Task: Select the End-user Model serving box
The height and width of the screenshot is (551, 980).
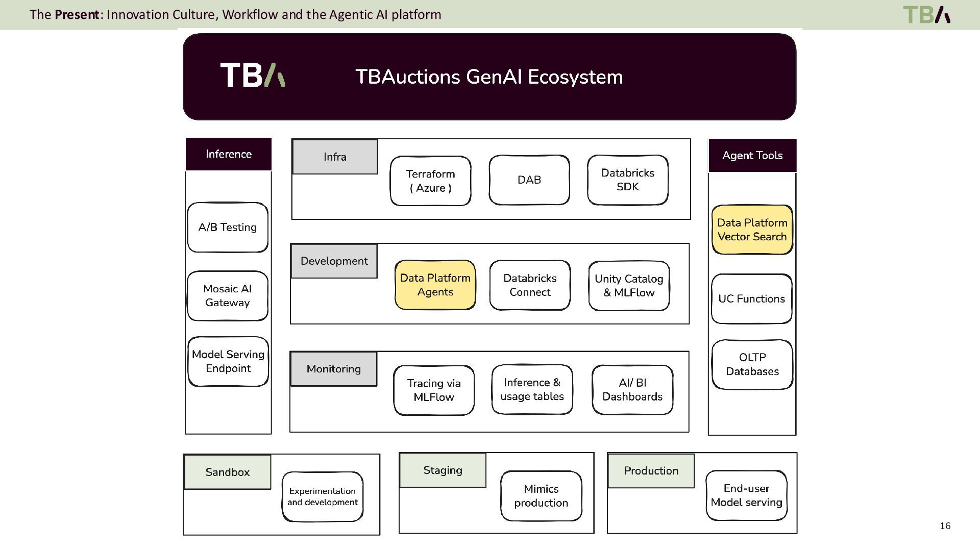Action: [x=746, y=495]
